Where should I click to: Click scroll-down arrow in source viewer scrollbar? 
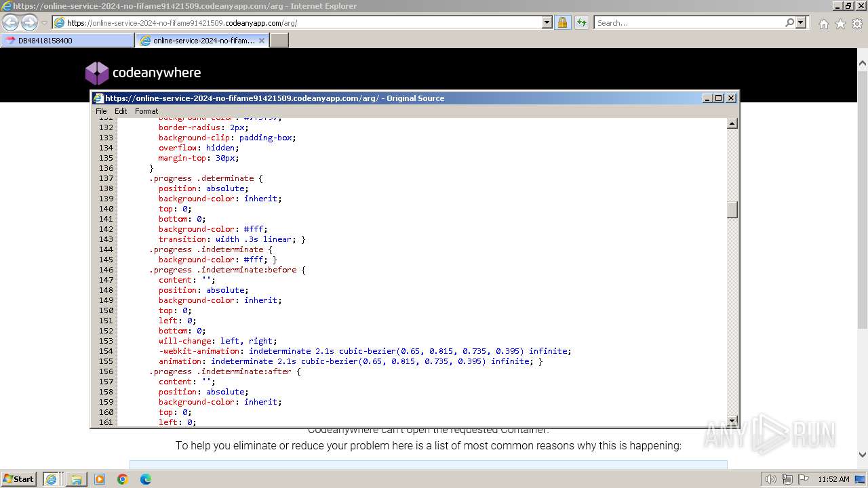click(x=732, y=421)
